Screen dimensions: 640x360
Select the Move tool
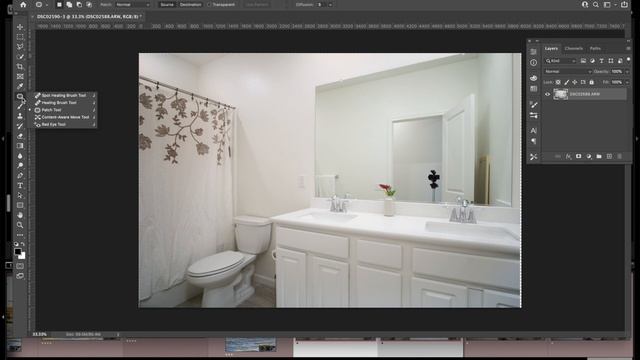point(20,27)
